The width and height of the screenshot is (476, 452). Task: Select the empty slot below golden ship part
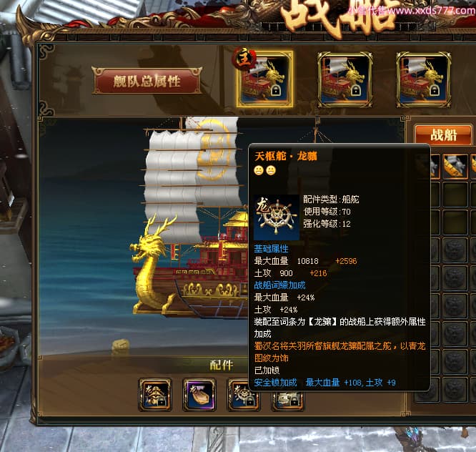[x=455, y=195]
